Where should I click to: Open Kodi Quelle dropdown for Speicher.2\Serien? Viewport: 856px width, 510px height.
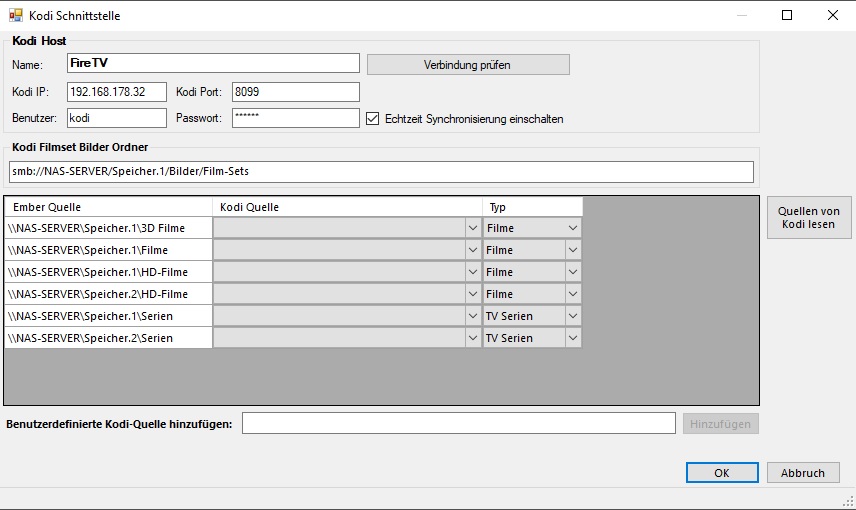point(473,338)
